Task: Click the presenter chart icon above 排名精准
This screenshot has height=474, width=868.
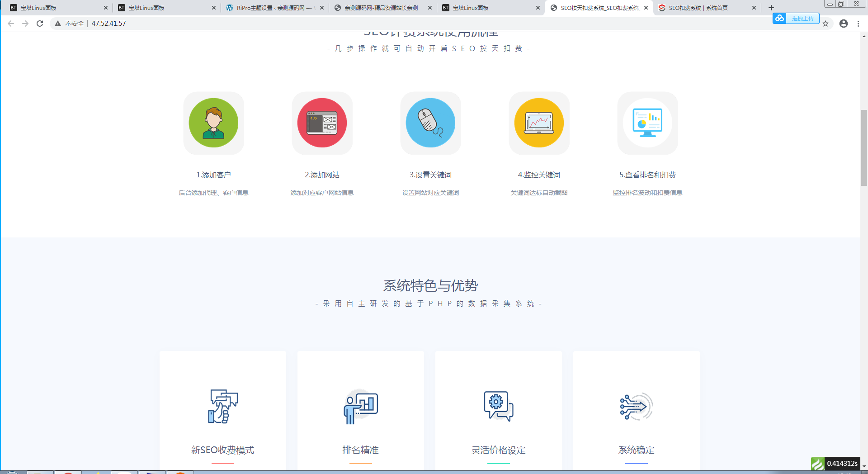Action: tap(361, 407)
